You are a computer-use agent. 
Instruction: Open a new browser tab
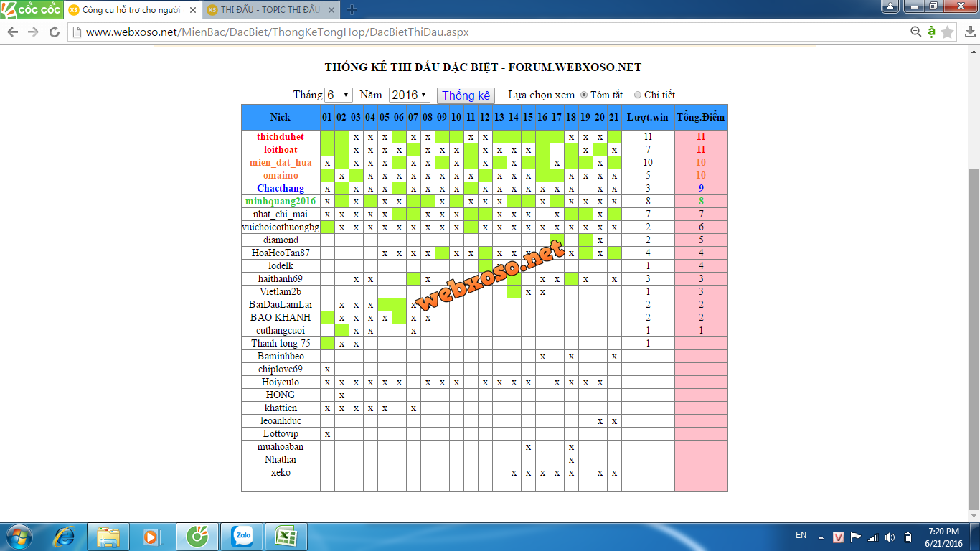click(x=352, y=10)
